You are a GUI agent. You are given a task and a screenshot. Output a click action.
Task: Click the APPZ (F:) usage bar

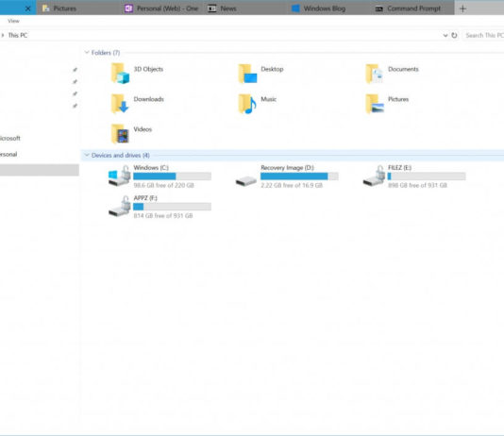point(173,207)
